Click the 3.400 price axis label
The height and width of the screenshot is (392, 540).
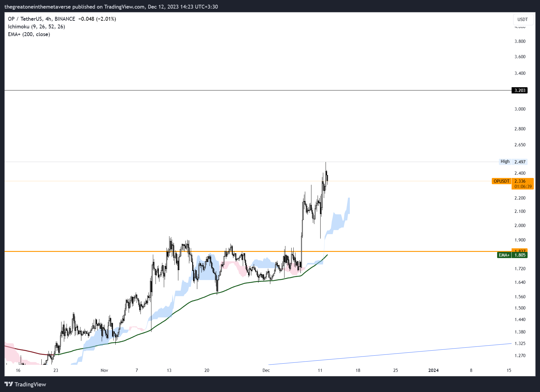520,73
